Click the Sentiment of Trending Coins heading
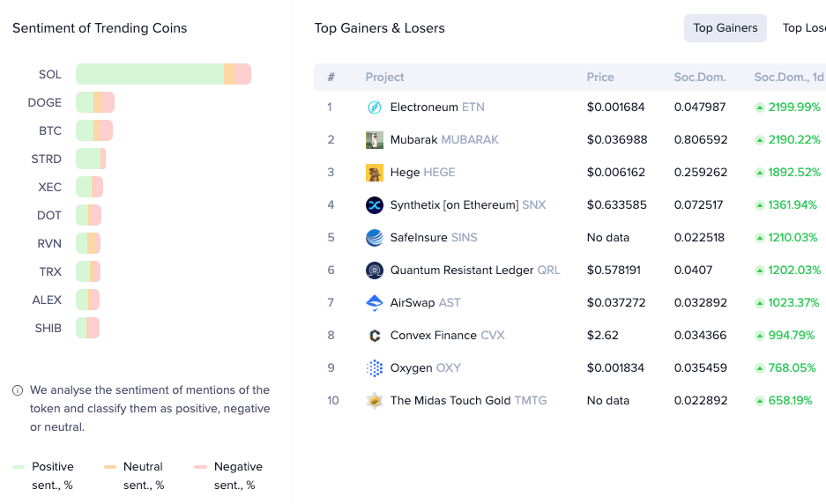 (100, 28)
